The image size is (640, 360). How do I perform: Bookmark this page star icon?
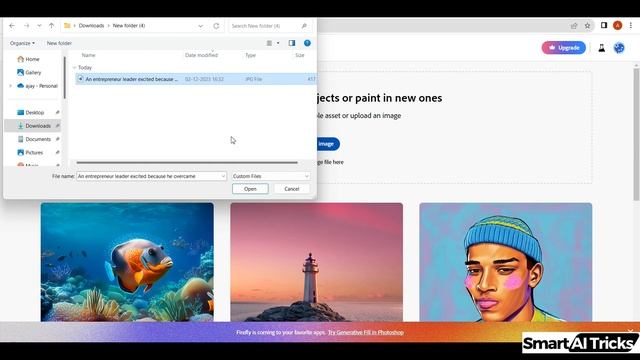pyautogui.click(x=587, y=26)
